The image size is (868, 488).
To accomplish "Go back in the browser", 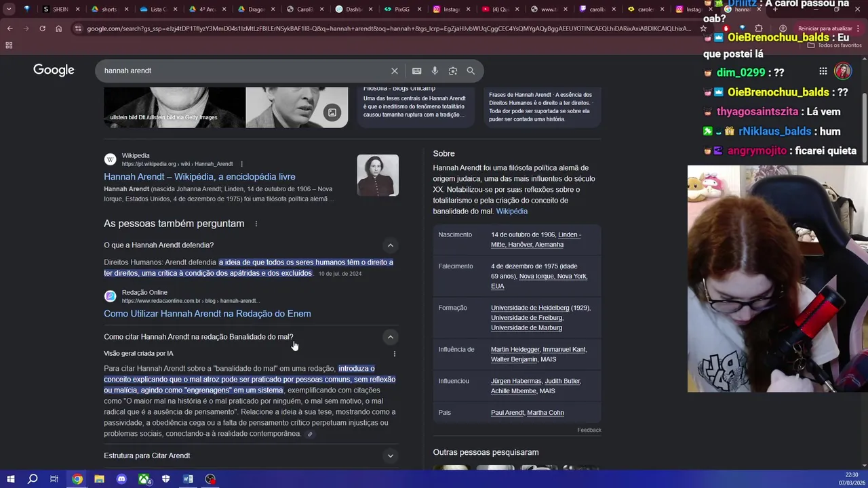I will coord(9,28).
